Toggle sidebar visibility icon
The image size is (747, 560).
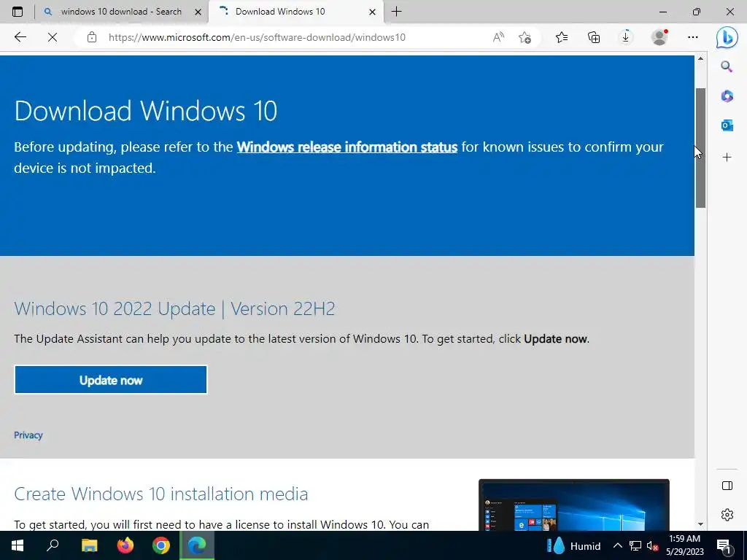pos(727,486)
